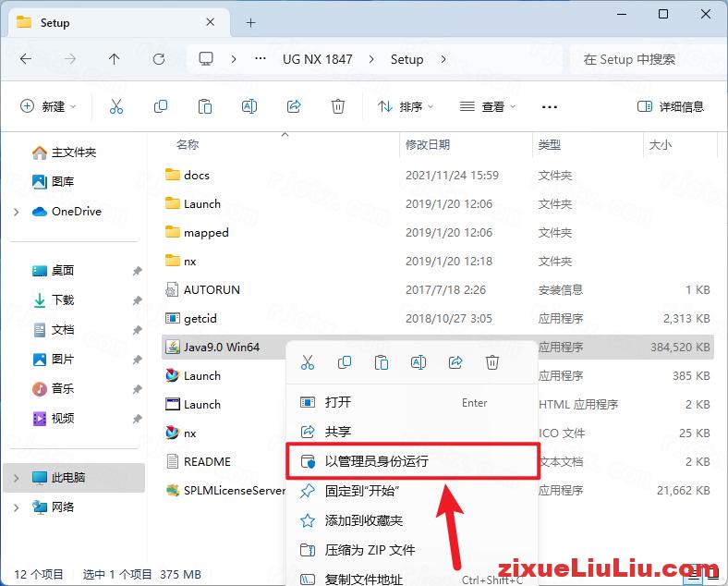728x586 pixels.
Task: Go up one folder level
Action: [x=115, y=59]
